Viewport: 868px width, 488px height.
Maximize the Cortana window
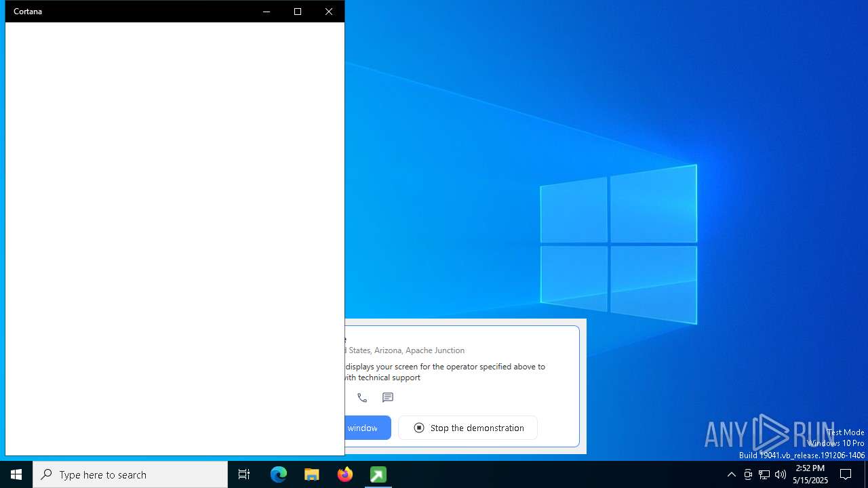point(298,12)
